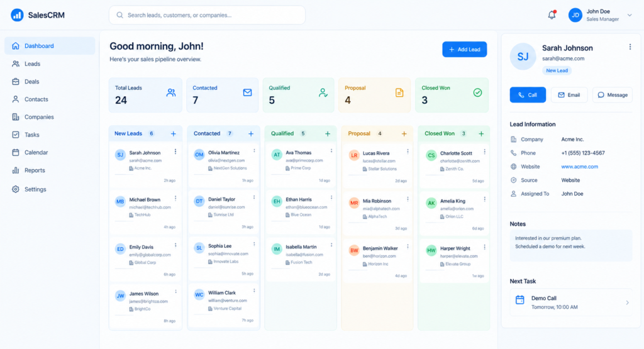Expand the John Doe account dropdown chevron

(x=629, y=15)
